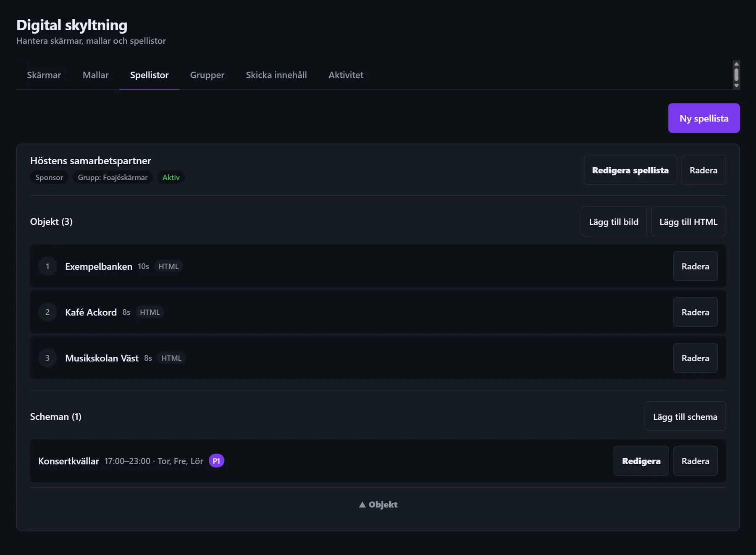Click Lägg till schema
The height and width of the screenshot is (555, 756).
point(685,416)
